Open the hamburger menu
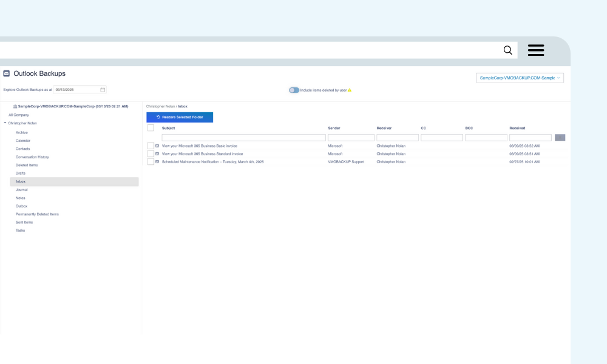Screen dimensions: 607x364 click(535, 50)
